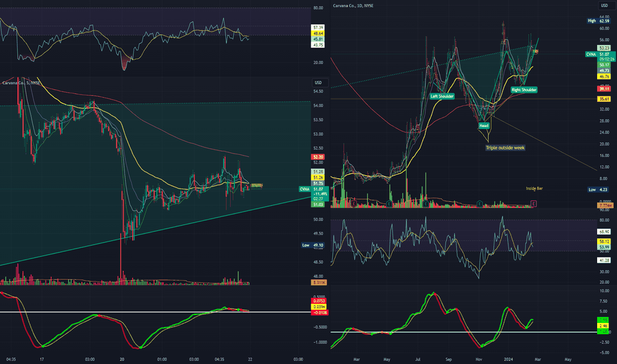This screenshot has height=364, width=617.
Task: Click the 41.28 RSI scale label
Action: click(x=604, y=260)
